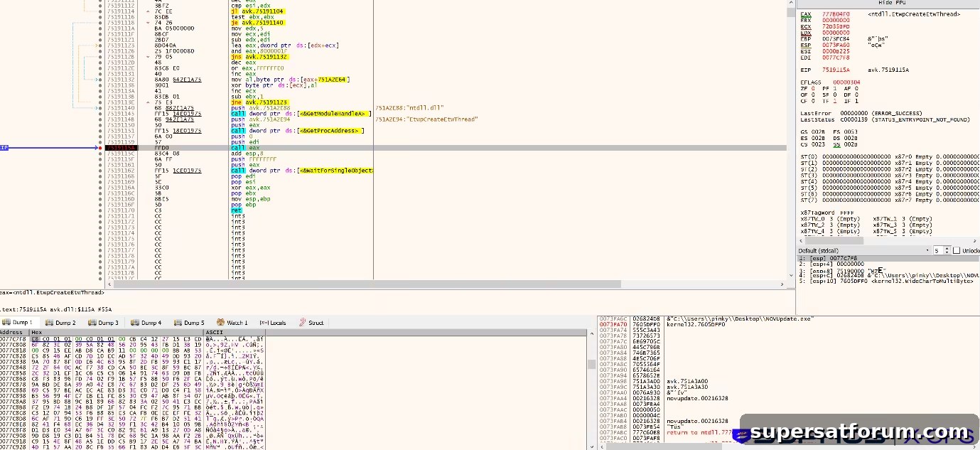
Task: Toggle the TF flag value
Action: click(x=836, y=100)
